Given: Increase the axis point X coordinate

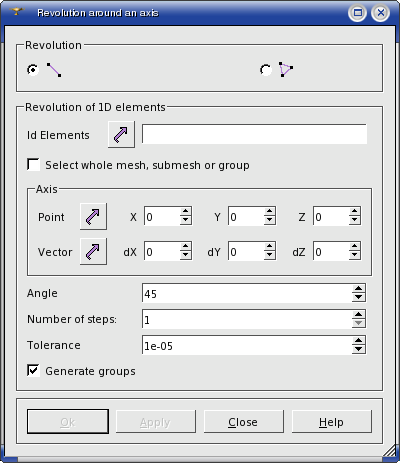Looking at the screenshot, I should (185, 211).
